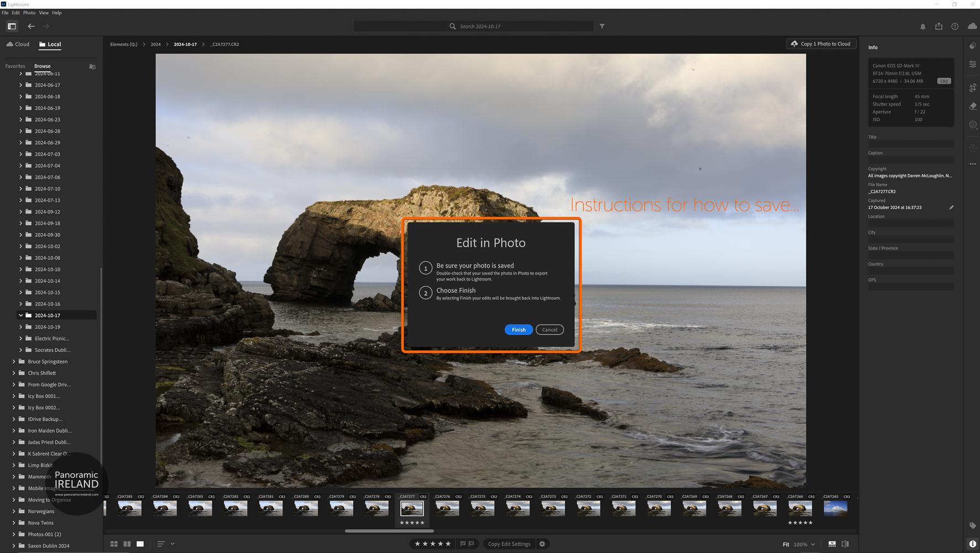Open the sort order dropdown
The width and height of the screenshot is (980, 553).
(x=166, y=544)
